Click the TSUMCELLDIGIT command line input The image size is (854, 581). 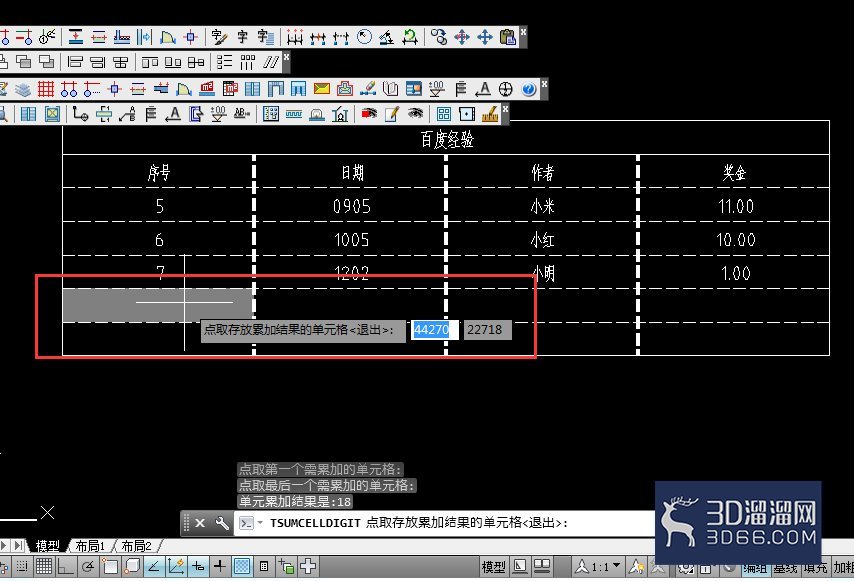pos(444,523)
